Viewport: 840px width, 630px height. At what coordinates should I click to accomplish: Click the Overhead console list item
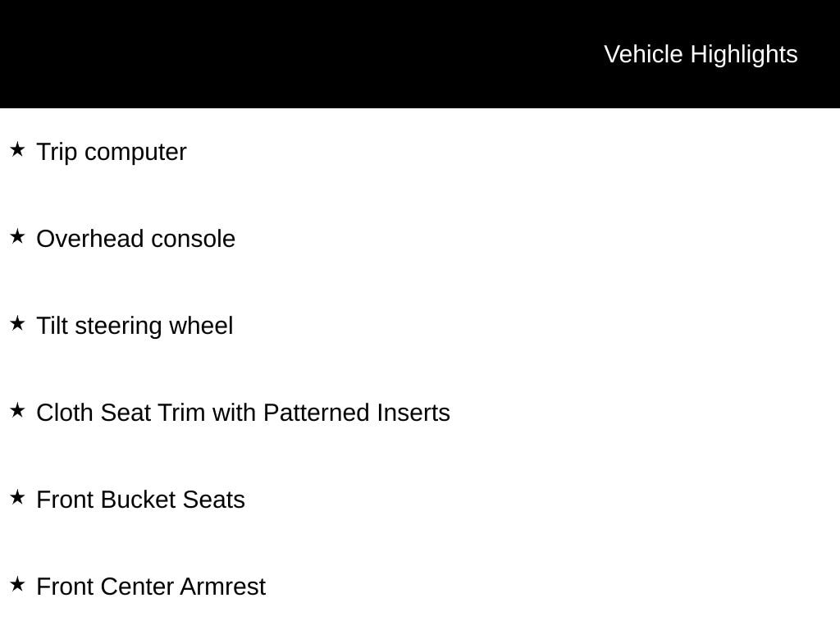pos(136,240)
